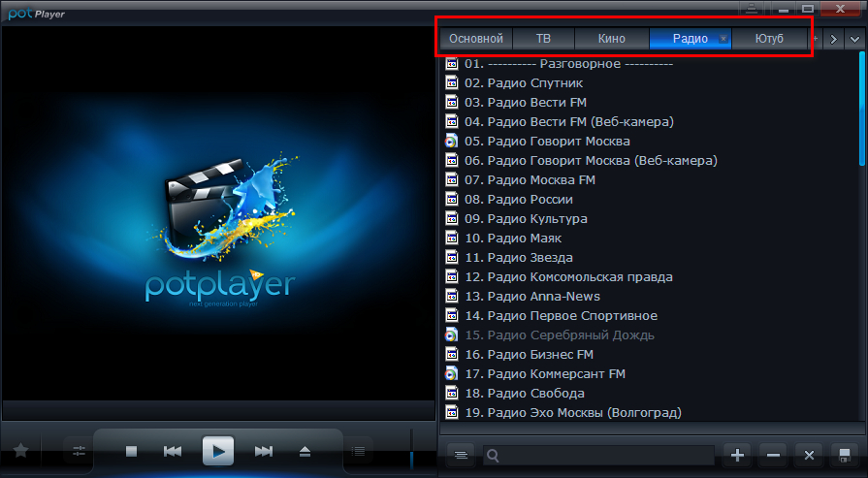Select 09. Радио Культура

526,218
